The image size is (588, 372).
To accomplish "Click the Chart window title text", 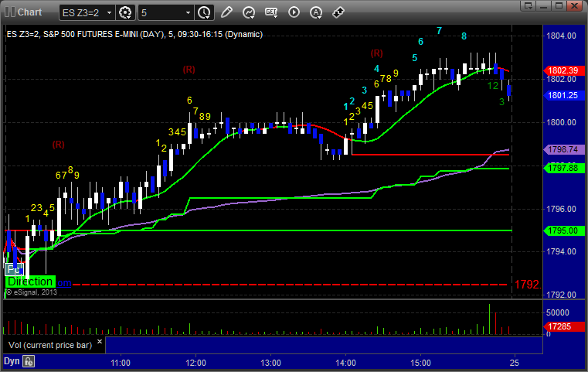I will coord(29,12).
